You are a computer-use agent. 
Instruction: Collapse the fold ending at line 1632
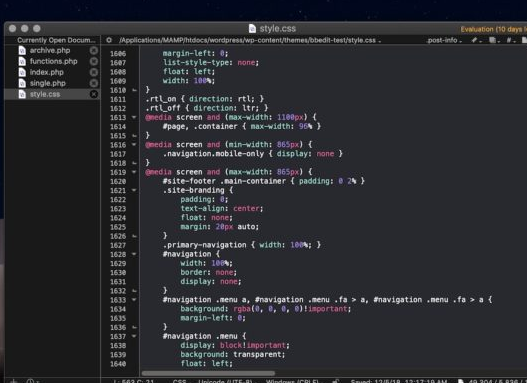[x=134, y=291]
